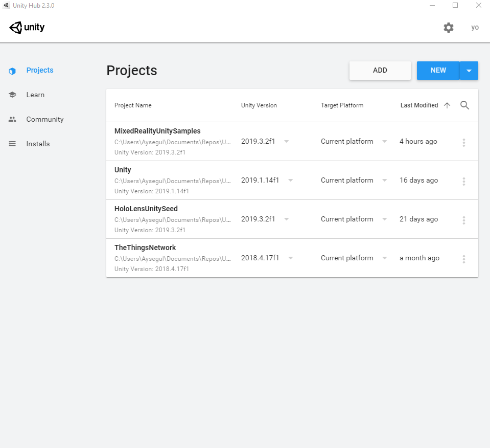Image resolution: width=490 pixels, height=448 pixels.
Task: Click the Project Name column header
Action: pyautogui.click(x=133, y=105)
